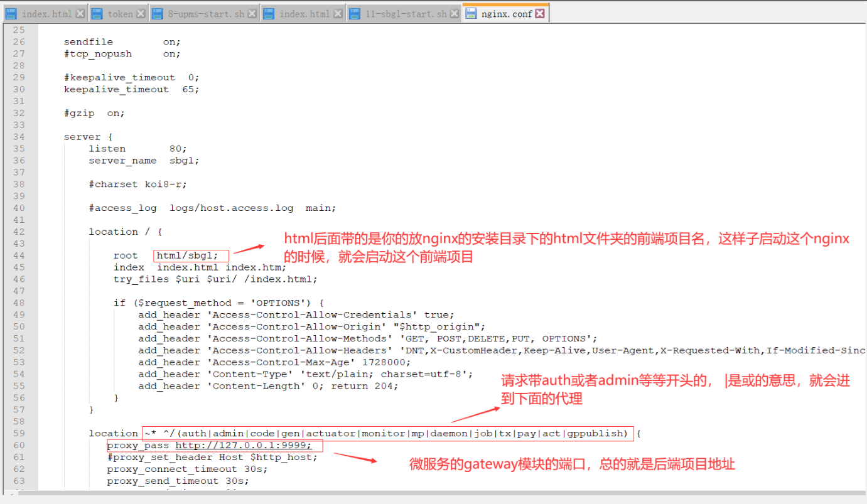867x504 pixels.
Task: Close the nginx.conf tab
Action: click(x=540, y=14)
